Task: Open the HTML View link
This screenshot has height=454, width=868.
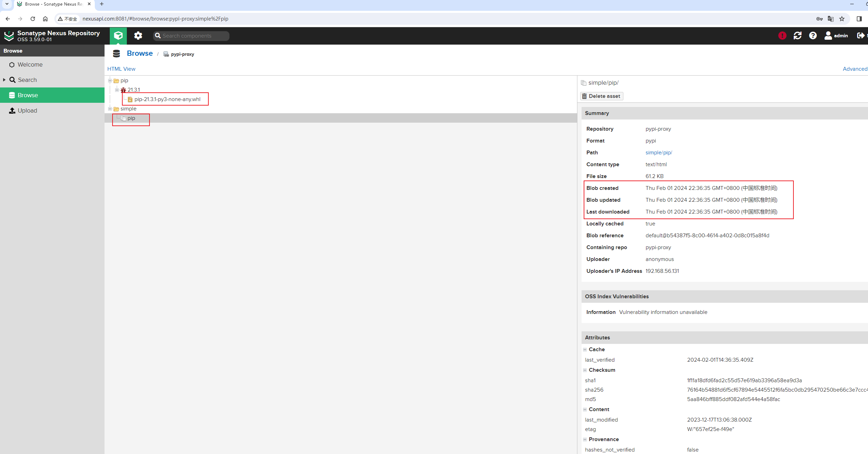Action: click(x=121, y=69)
